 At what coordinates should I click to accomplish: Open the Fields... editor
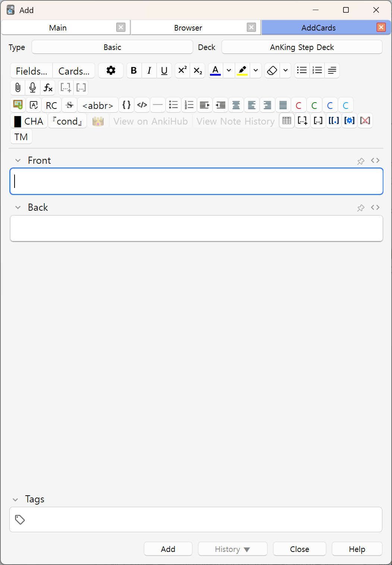31,71
